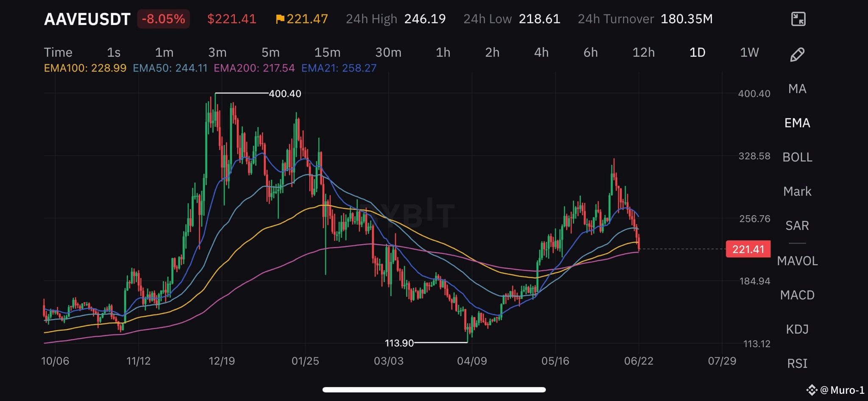This screenshot has height=401, width=868.
Task: Toggle the EMA indicator
Action: [x=797, y=123]
